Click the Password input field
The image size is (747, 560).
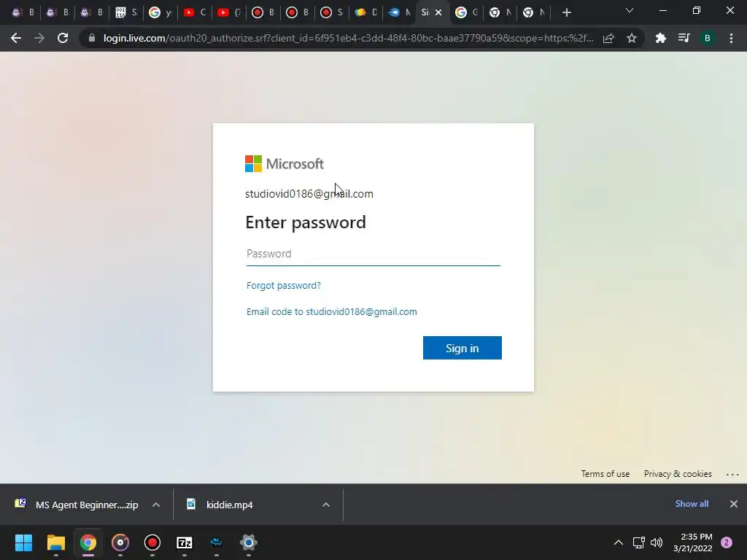click(373, 254)
